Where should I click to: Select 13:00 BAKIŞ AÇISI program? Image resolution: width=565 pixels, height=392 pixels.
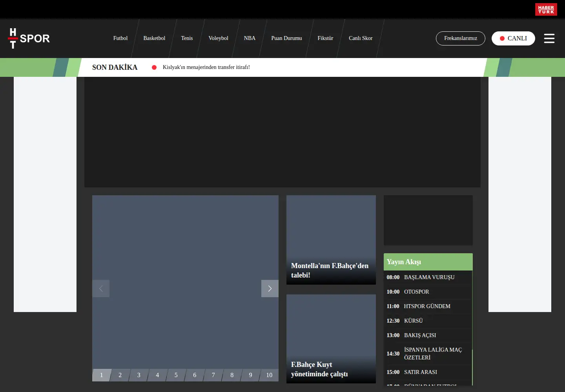[428, 335]
